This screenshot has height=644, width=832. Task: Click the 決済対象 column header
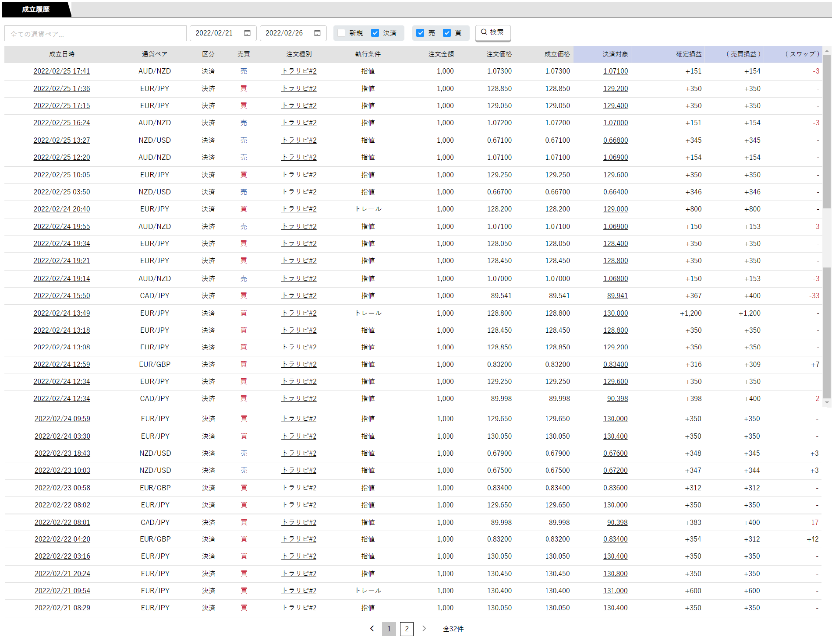pos(615,54)
